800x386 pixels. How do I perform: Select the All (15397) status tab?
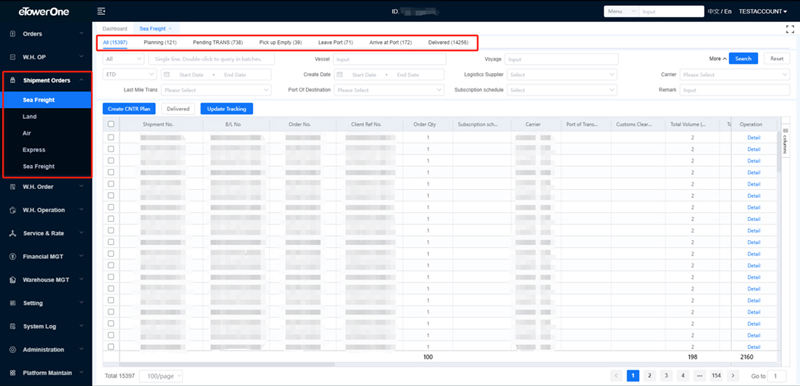click(x=115, y=42)
